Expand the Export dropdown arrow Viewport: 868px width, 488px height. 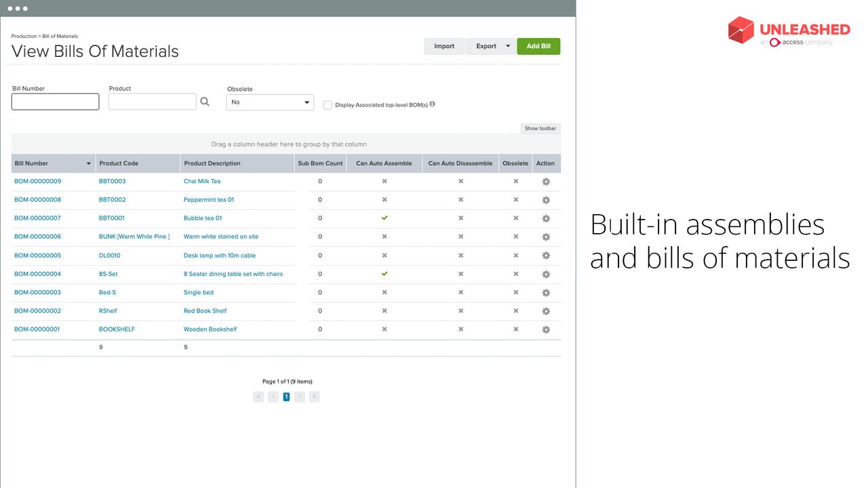click(509, 46)
